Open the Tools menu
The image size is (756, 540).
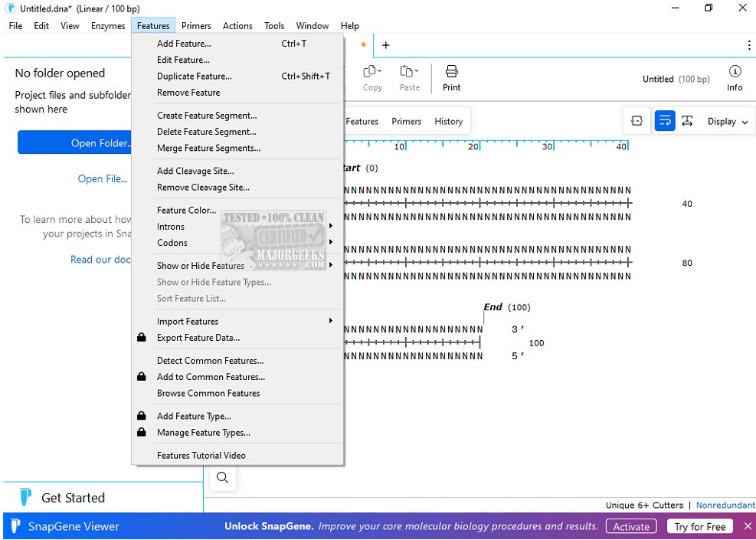point(274,25)
